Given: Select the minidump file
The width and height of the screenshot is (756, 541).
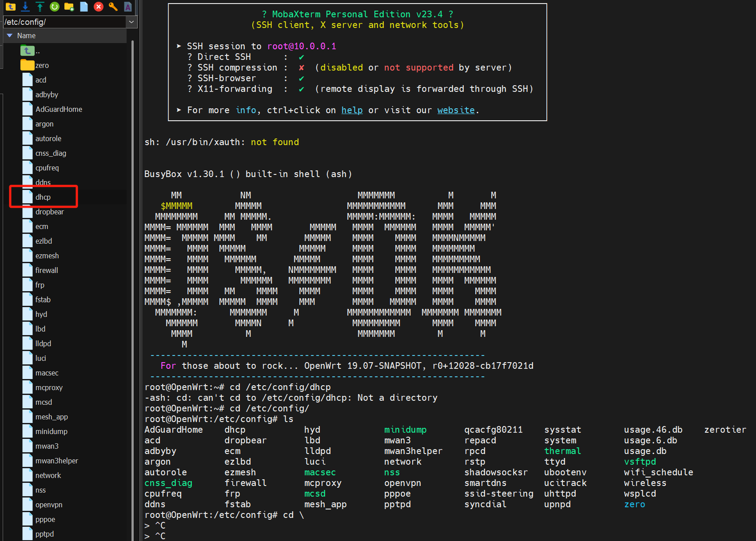Looking at the screenshot, I should (x=45, y=431).
